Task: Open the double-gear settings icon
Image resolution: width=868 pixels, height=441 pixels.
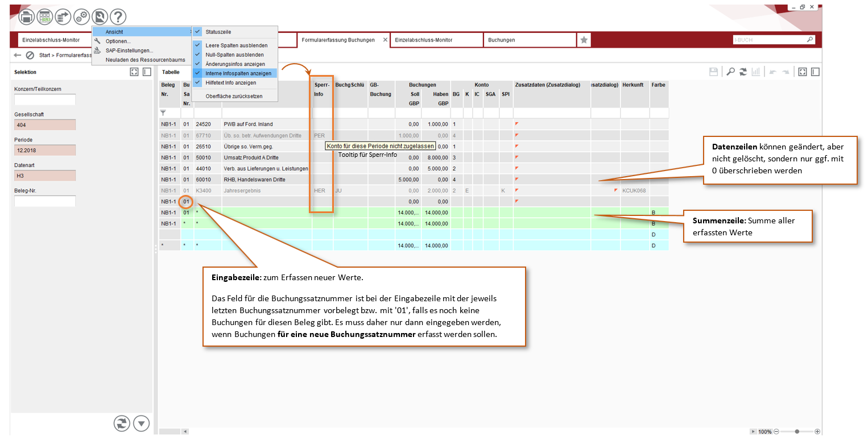Action: coord(81,17)
